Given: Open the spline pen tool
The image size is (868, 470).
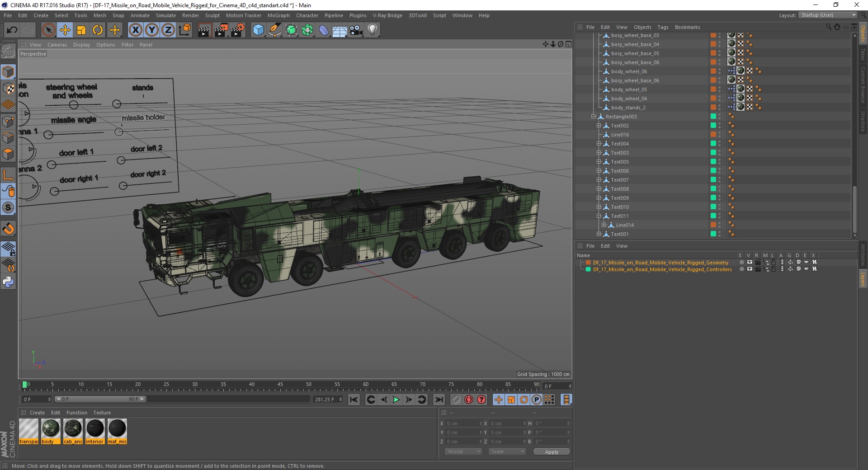Looking at the screenshot, I should click(275, 30).
